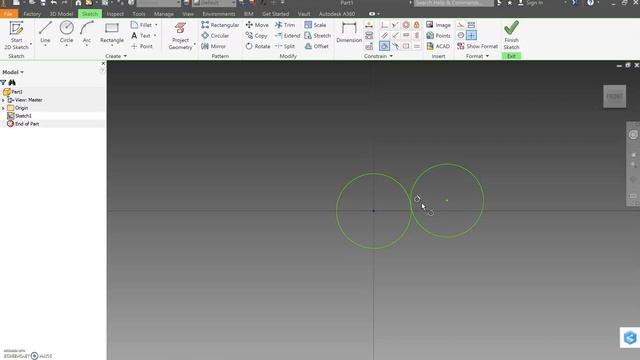Switch to the 3D Model tab
This screenshot has height=360, width=640.
point(61,14)
